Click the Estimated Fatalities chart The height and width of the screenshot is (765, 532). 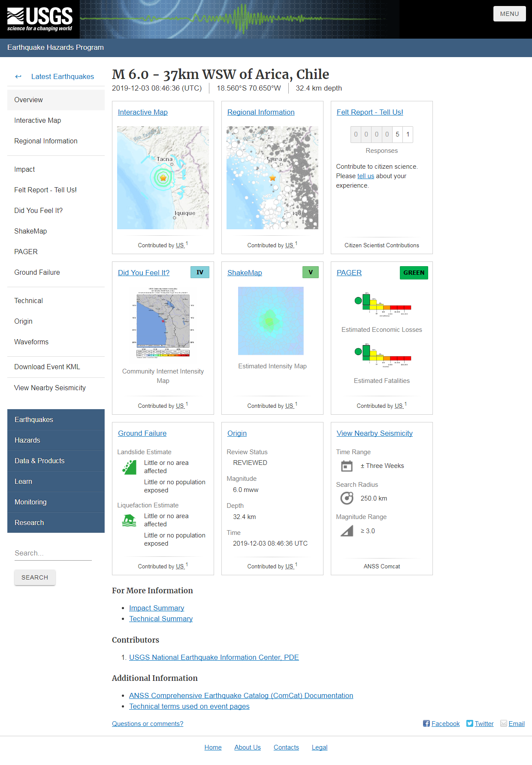coord(382,355)
